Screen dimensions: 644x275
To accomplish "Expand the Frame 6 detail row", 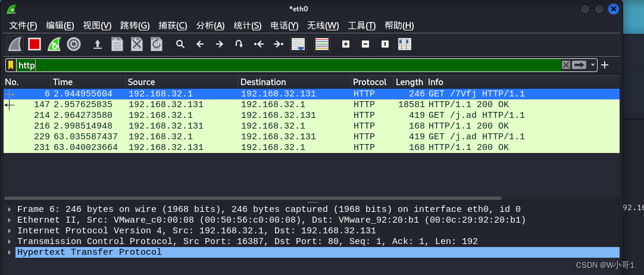I will (x=10, y=210).
